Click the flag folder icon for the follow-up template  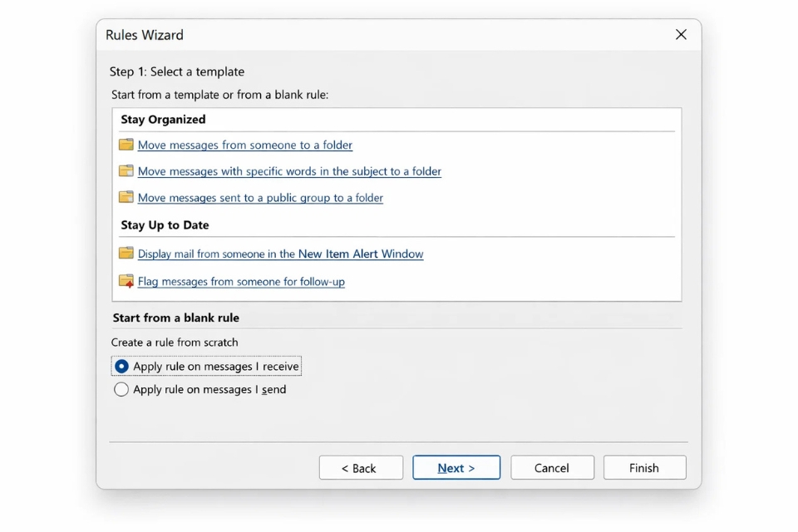[x=126, y=281]
